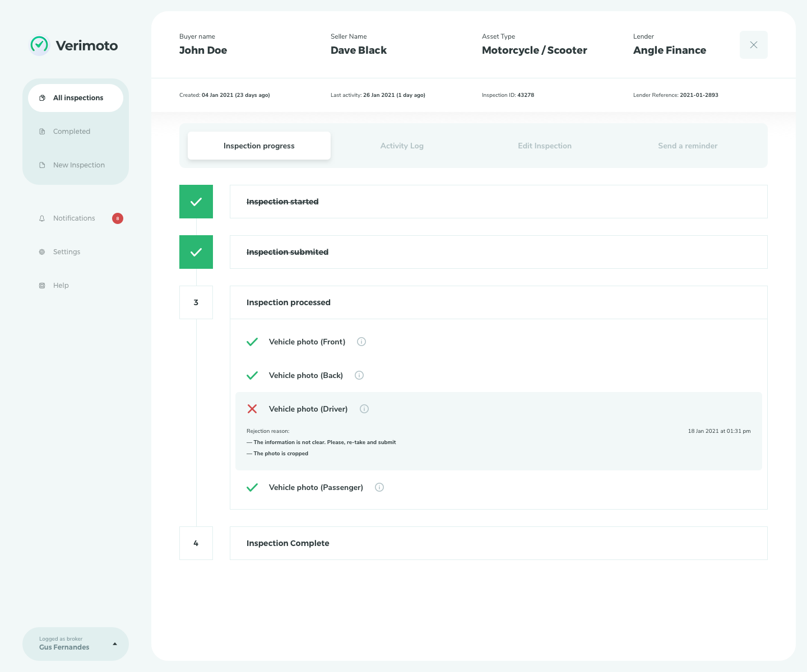Click rejection timestamp 18 Jan 2021 at 01:31 pm
This screenshot has width=807, height=672.
(x=719, y=431)
